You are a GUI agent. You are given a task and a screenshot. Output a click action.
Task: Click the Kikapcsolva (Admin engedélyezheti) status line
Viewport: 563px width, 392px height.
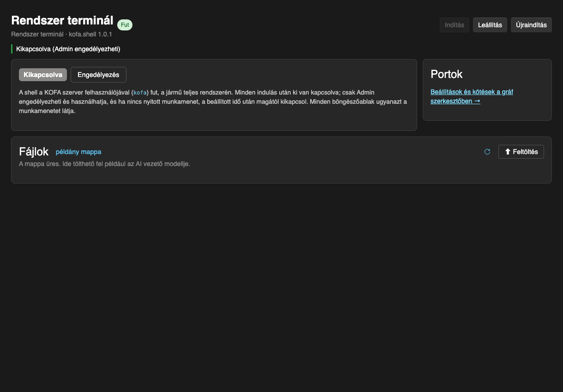pos(68,49)
